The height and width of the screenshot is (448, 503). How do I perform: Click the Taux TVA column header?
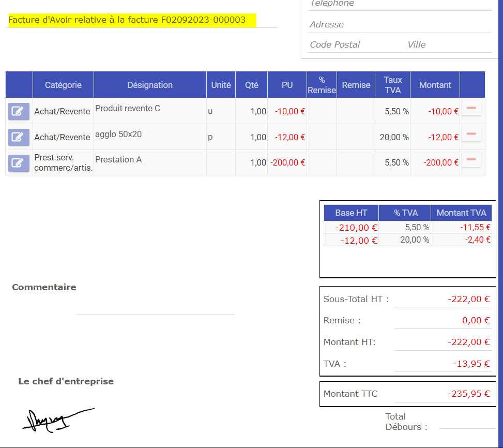[392, 85]
